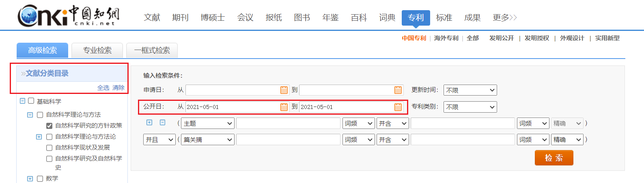This screenshot has width=644, height=183.
Task: Open 并含 dropdown in 主题 row
Action: [393, 123]
